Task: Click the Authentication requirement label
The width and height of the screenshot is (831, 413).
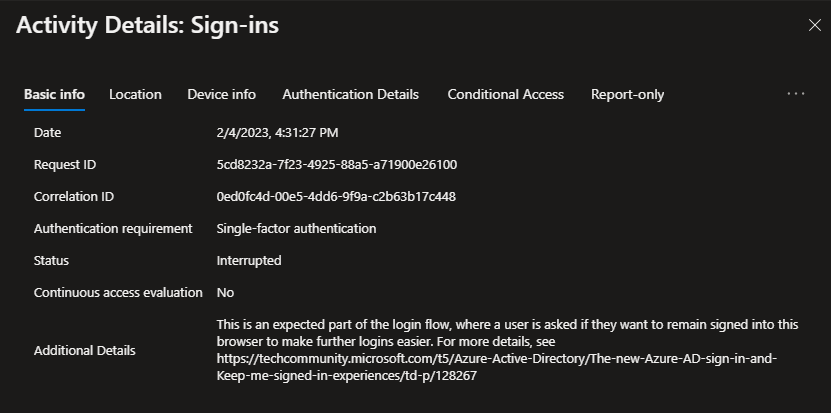Action: click(x=113, y=228)
